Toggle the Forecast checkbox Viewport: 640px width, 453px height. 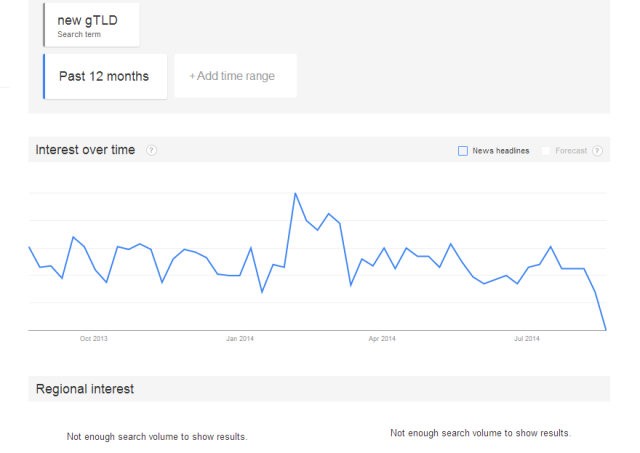[x=546, y=151]
